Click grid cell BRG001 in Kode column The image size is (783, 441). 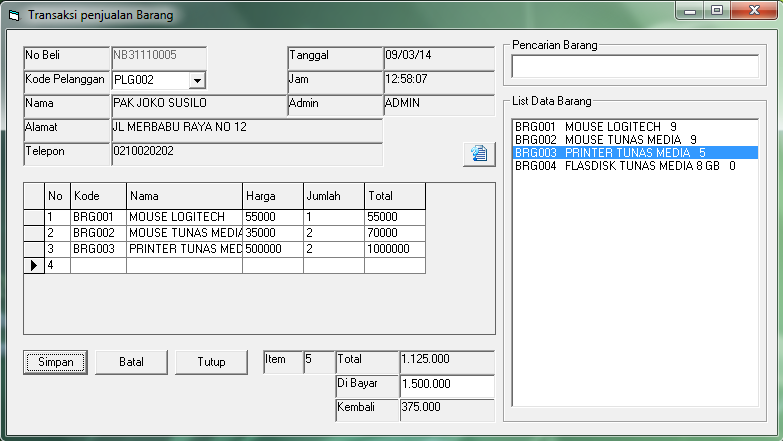pyautogui.click(x=98, y=217)
